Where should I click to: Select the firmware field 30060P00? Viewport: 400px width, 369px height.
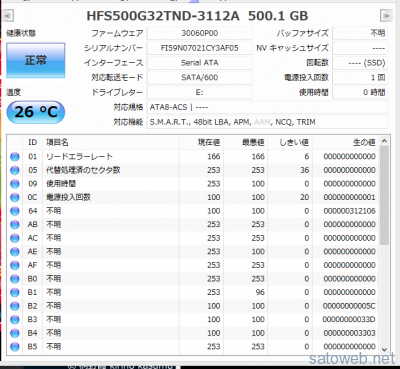click(199, 33)
